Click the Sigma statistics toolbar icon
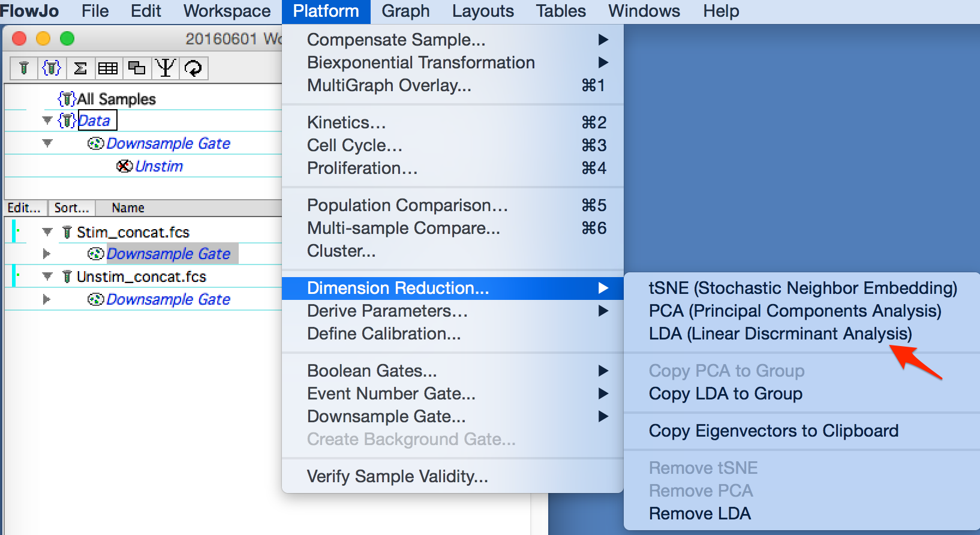This screenshot has height=535, width=980. 80,68
